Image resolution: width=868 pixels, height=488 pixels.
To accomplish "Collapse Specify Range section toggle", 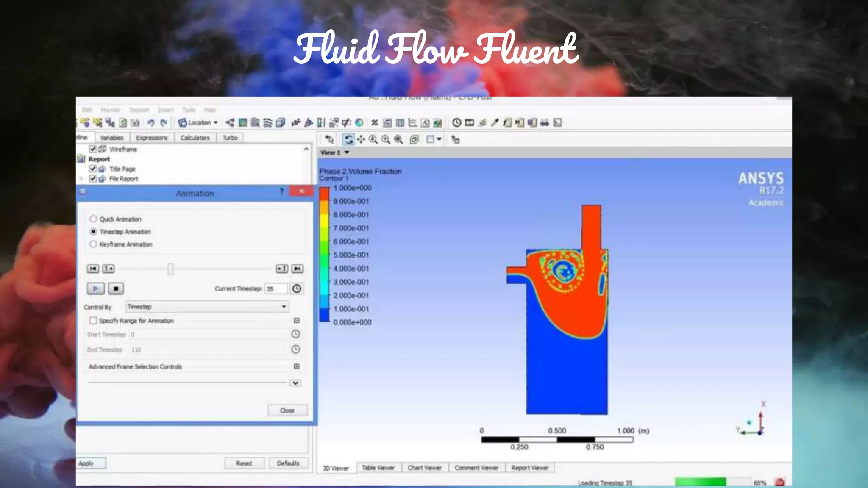I will (297, 321).
